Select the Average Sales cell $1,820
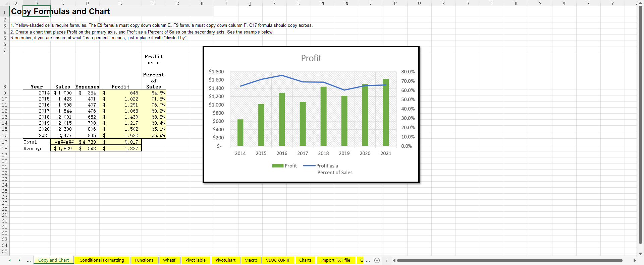 pos(63,148)
